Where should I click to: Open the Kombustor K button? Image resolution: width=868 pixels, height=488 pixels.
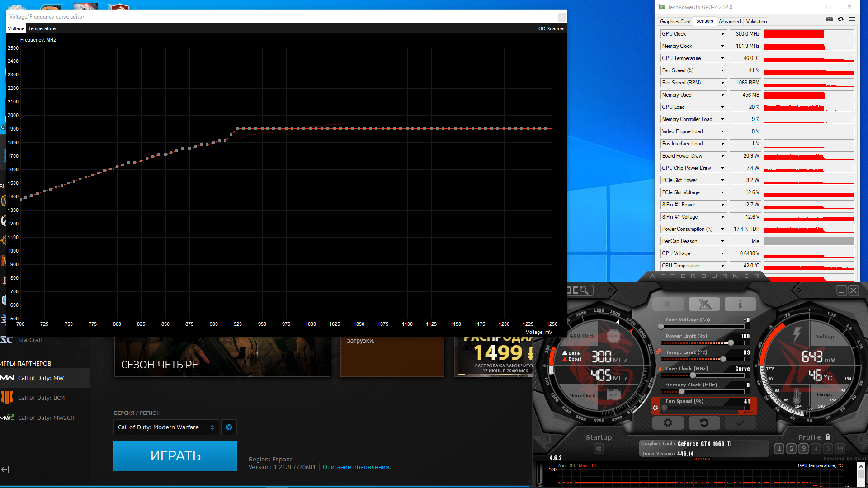668,305
